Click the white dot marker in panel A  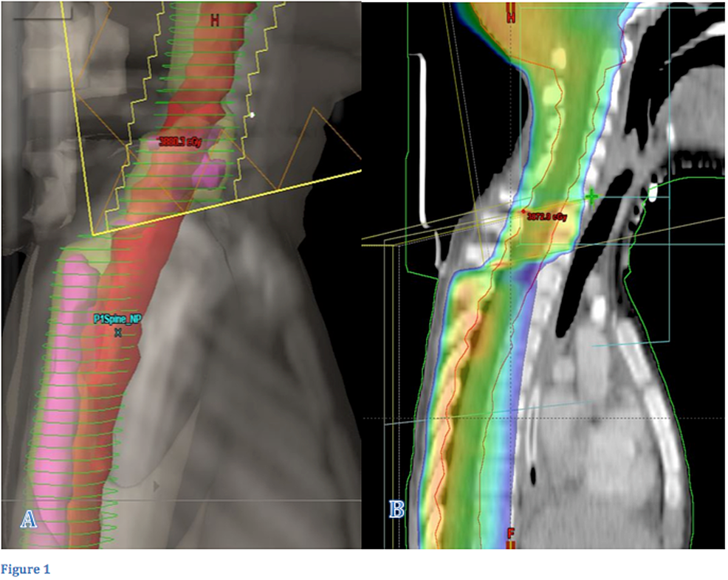point(252,114)
